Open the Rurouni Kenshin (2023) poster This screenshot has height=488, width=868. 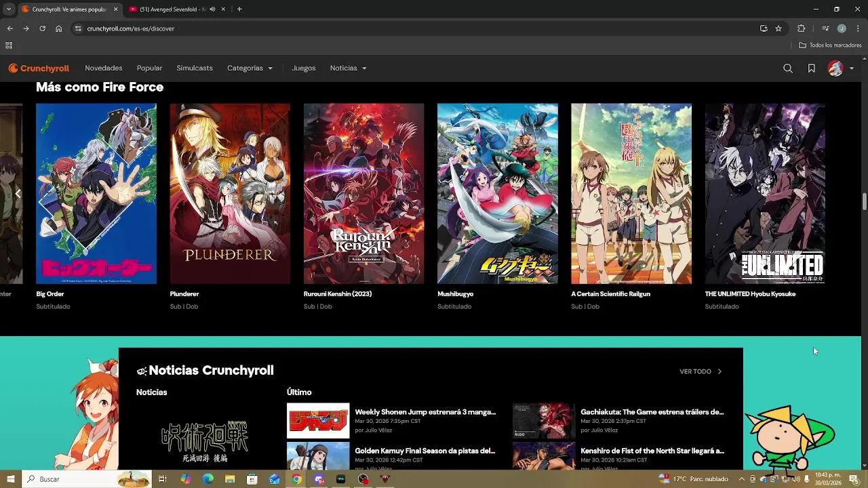[363, 194]
